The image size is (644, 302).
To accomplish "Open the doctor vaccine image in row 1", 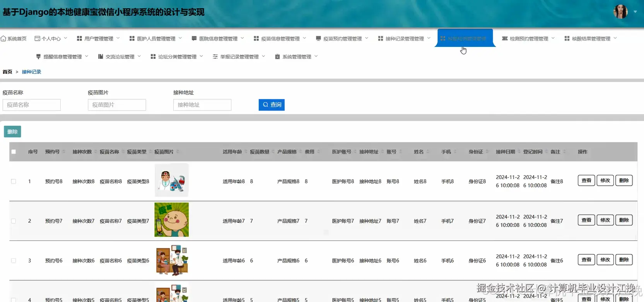I will pyautogui.click(x=172, y=180).
